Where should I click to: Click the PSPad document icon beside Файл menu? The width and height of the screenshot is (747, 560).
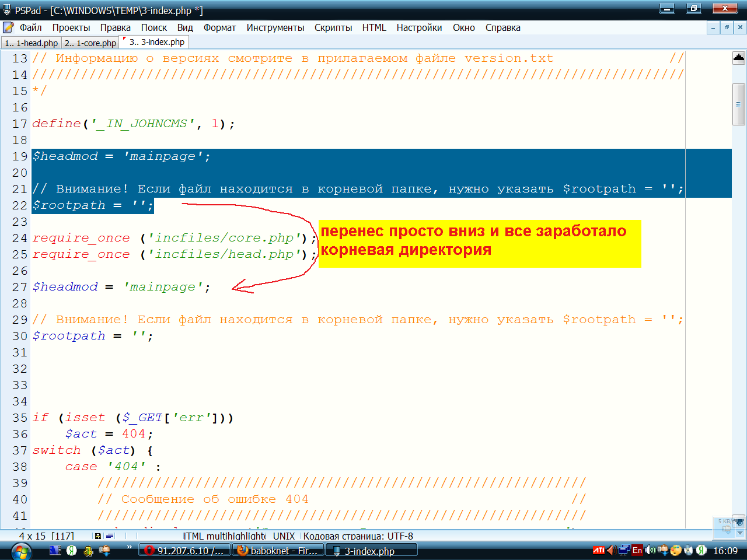tap(9, 27)
